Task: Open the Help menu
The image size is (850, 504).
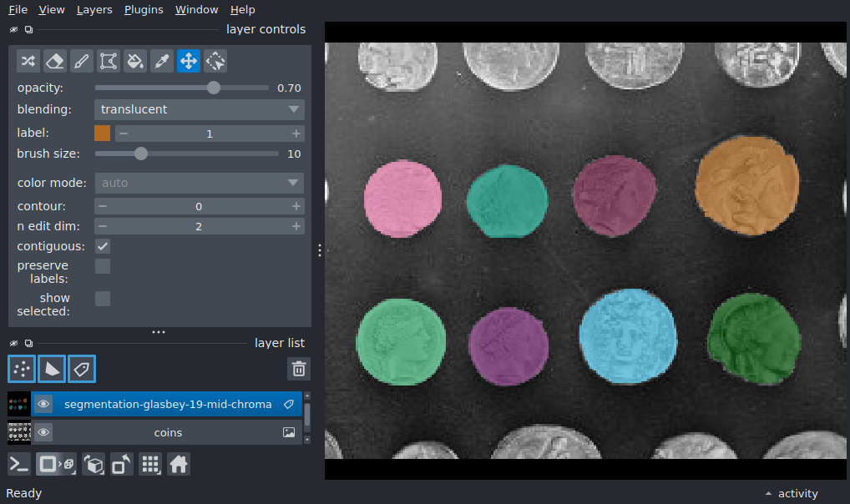Action: (242, 10)
